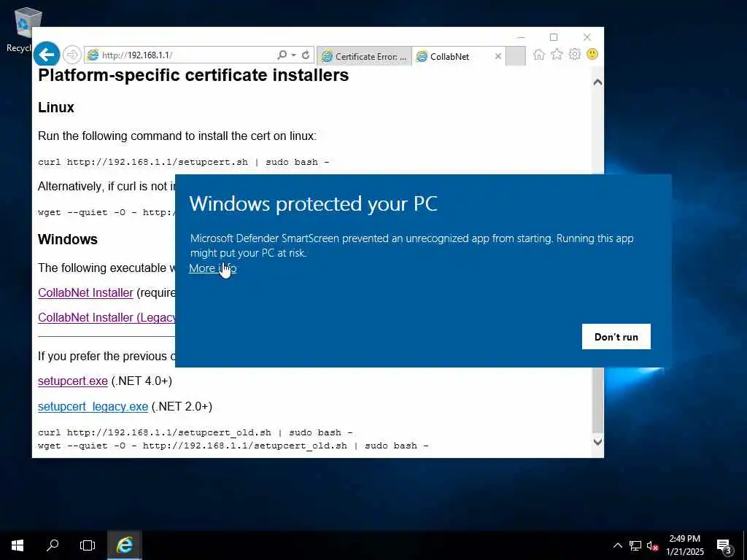The width and height of the screenshot is (747, 560).
Task: Open the notification center icon
Action: click(x=724, y=545)
